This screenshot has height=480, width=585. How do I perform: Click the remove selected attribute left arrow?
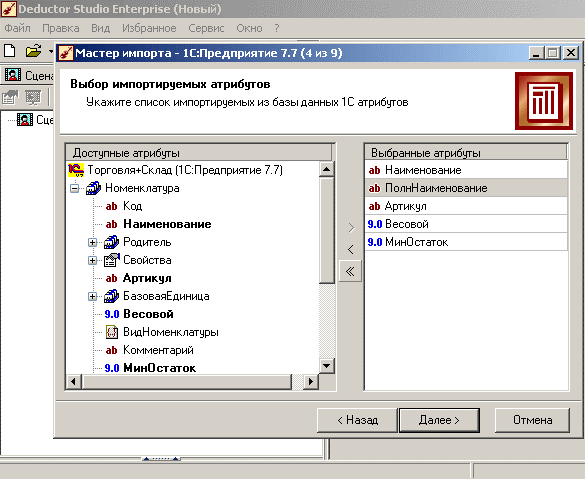click(x=350, y=249)
